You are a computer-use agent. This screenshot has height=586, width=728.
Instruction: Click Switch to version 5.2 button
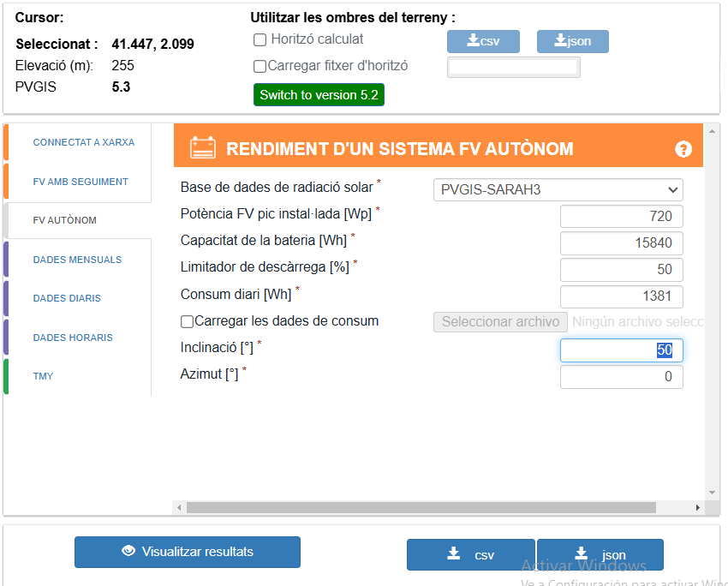coord(319,95)
